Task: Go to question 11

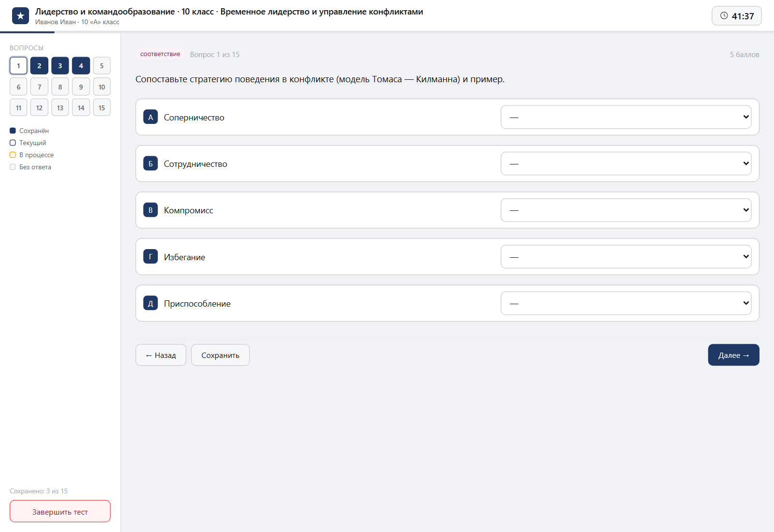Action: pyautogui.click(x=18, y=108)
